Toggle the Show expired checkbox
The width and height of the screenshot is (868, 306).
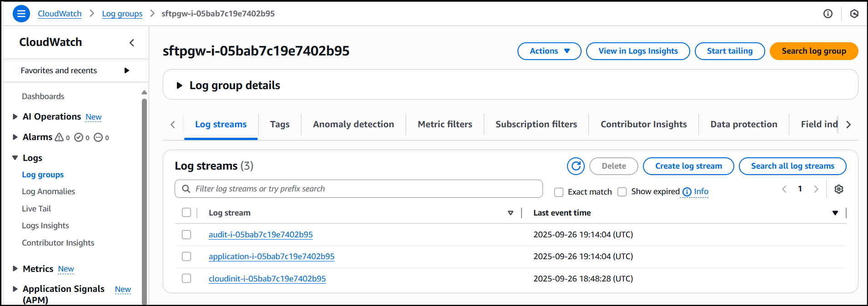[622, 192]
